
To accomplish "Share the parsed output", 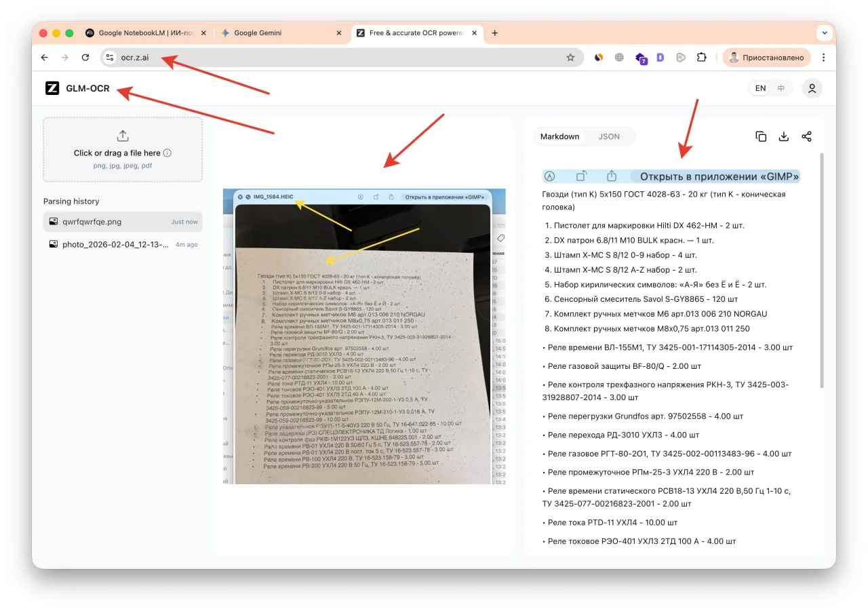I will 806,136.
